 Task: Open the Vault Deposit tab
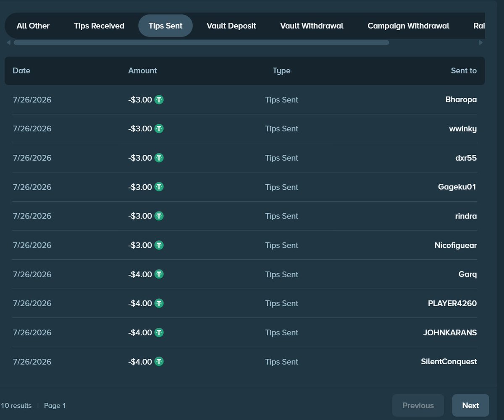click(x=231, y=26)
